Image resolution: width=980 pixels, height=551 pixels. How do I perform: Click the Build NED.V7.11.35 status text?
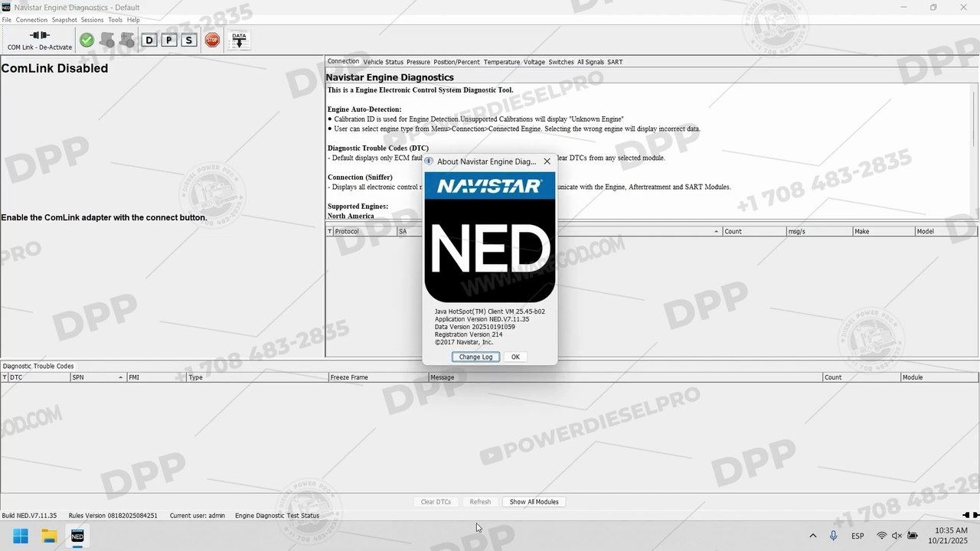click(x=29, y=516)
